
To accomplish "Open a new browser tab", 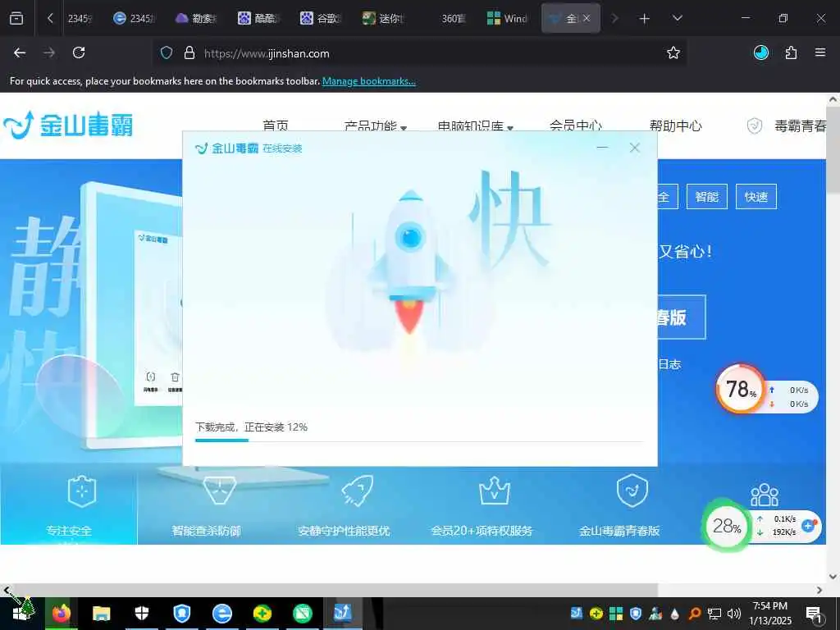I will coord(645,19).
